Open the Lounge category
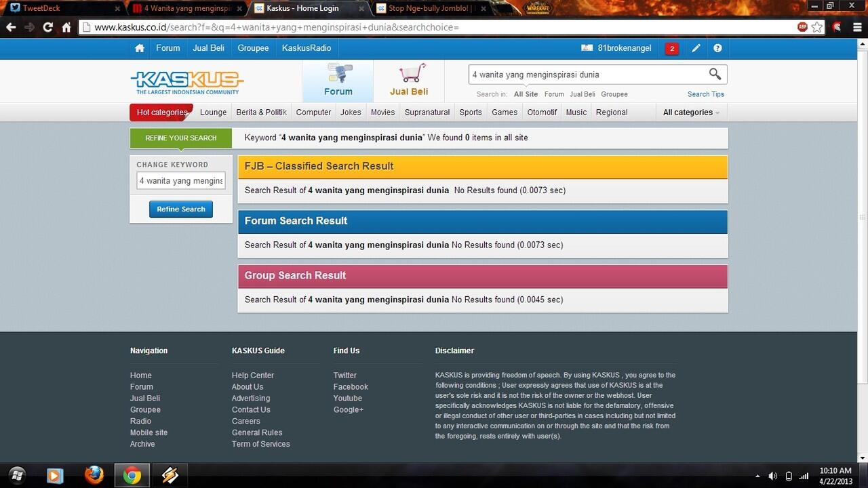Image resolution: width=868 pixels, height=488 pixels. 213,113
